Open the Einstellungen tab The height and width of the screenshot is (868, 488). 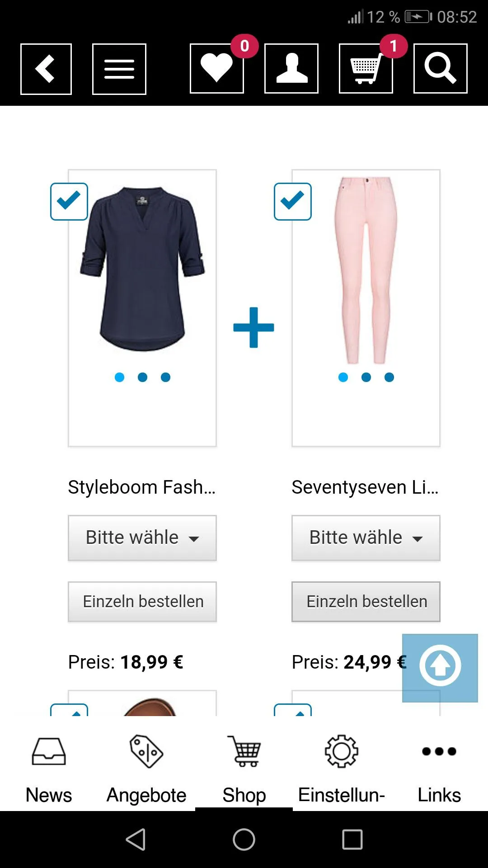342,769
